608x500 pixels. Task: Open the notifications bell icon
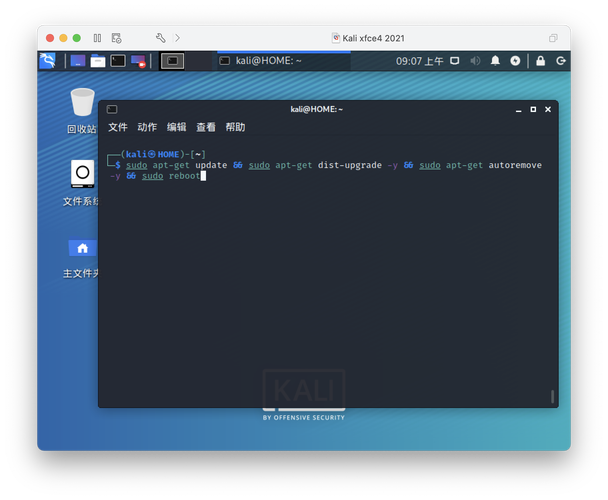point(495,61)
